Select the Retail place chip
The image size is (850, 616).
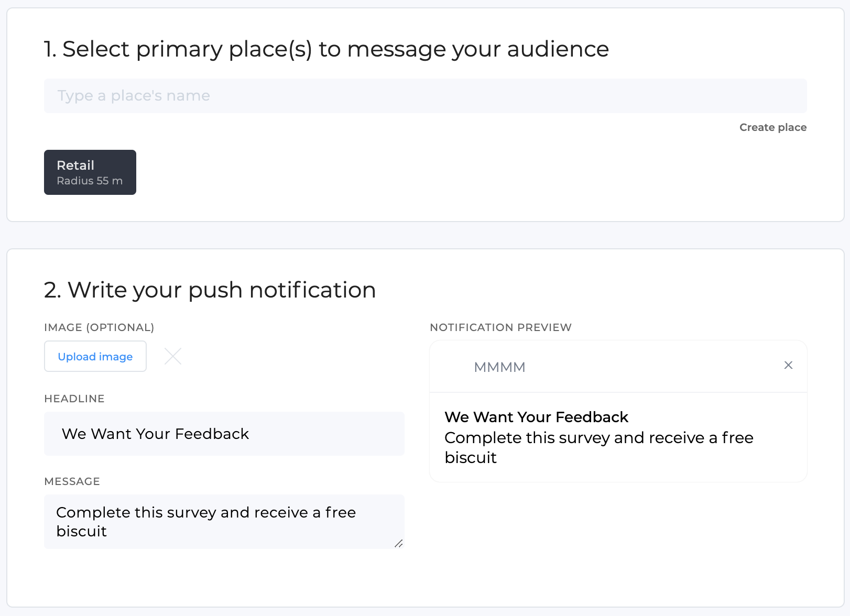90,172
